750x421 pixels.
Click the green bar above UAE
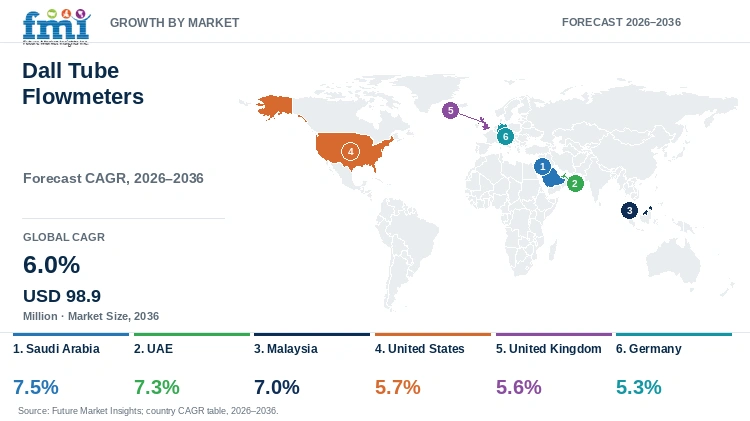tap(192, 334)
